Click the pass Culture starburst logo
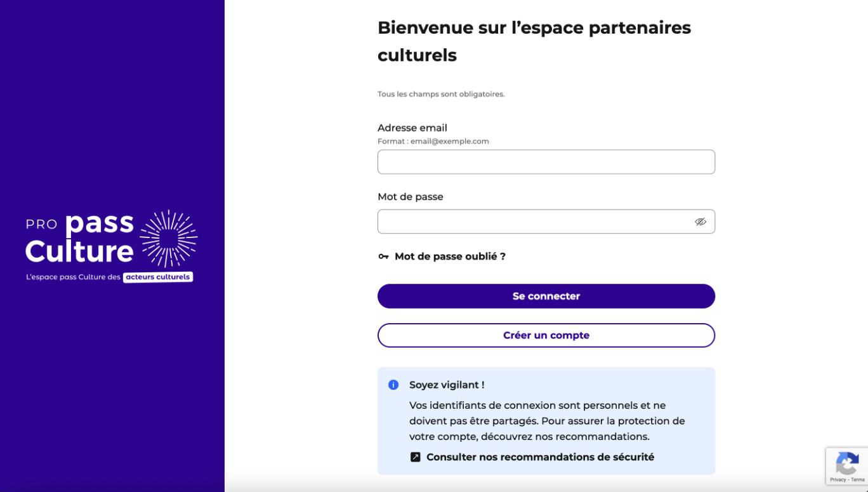Viewport: 868px width, 492px height. (168, 239)
